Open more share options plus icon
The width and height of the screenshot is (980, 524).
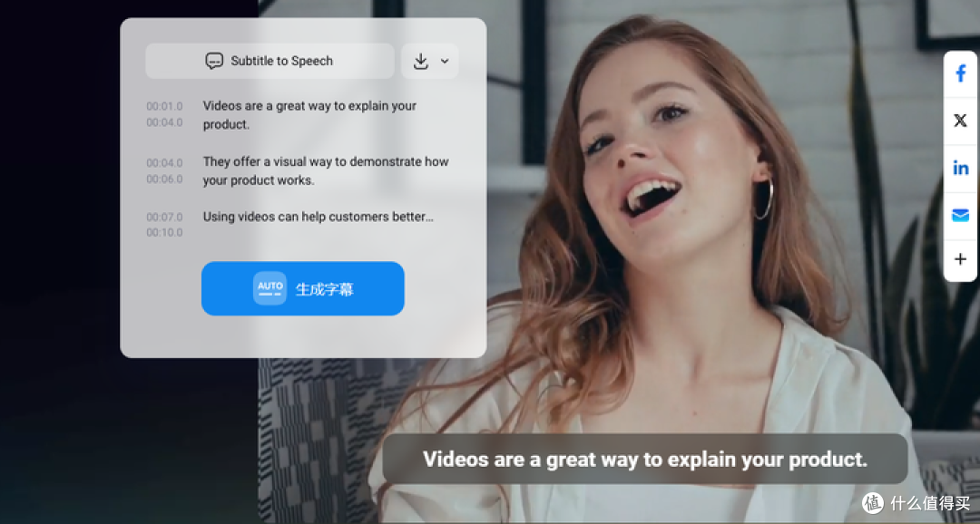tap(961, 259)
